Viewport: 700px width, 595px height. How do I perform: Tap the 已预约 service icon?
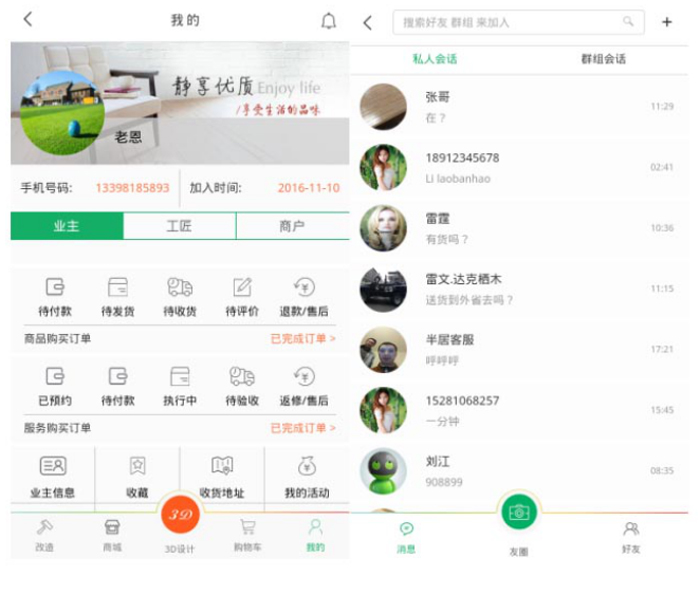56,377
